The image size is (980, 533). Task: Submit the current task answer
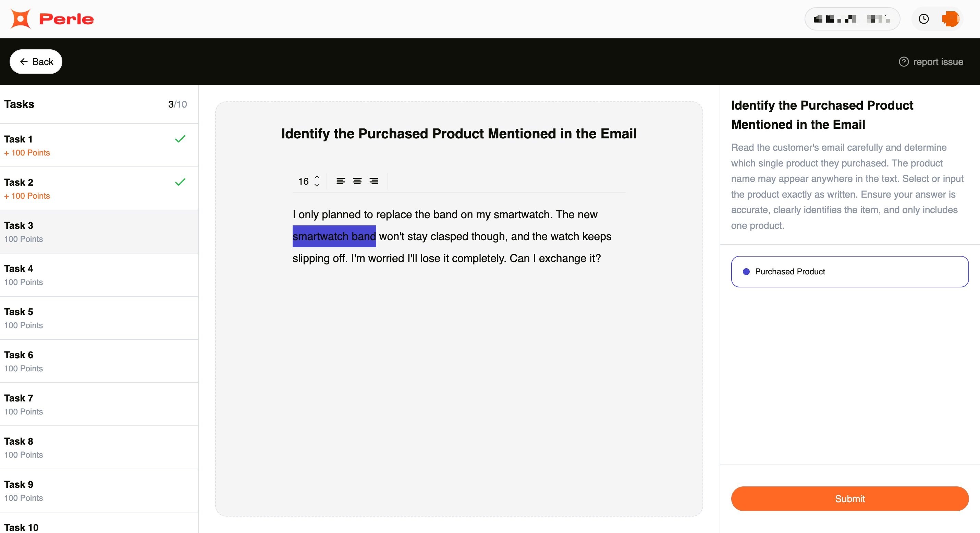(849, 498)
